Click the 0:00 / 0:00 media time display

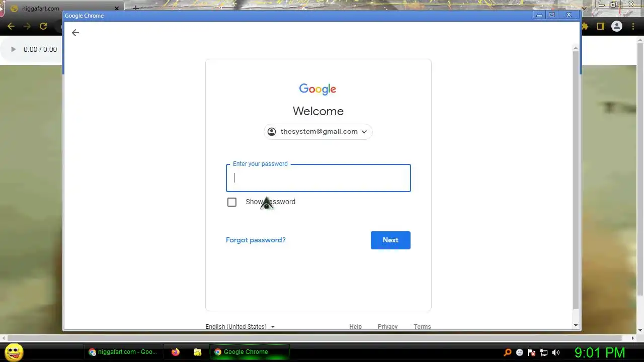pos(40,49)
